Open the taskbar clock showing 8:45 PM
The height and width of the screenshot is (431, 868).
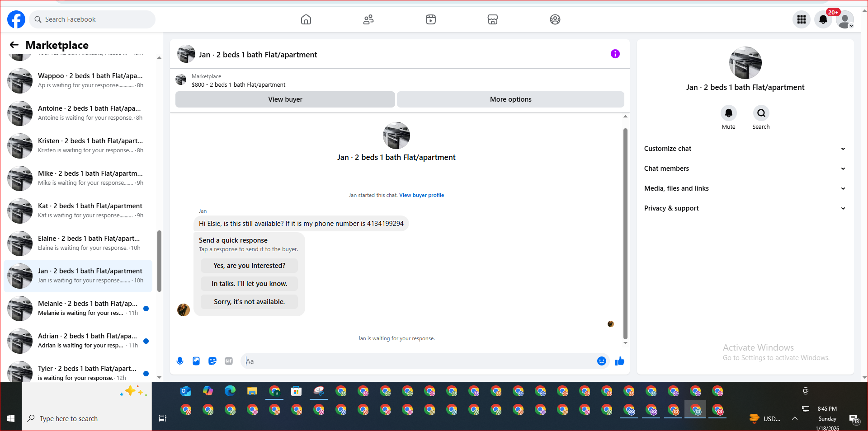click(827, 418)
